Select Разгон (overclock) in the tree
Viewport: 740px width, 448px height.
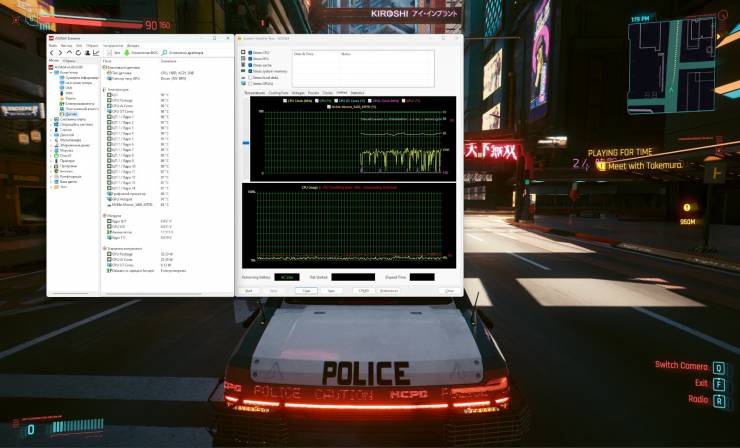[x=67, y=98]
